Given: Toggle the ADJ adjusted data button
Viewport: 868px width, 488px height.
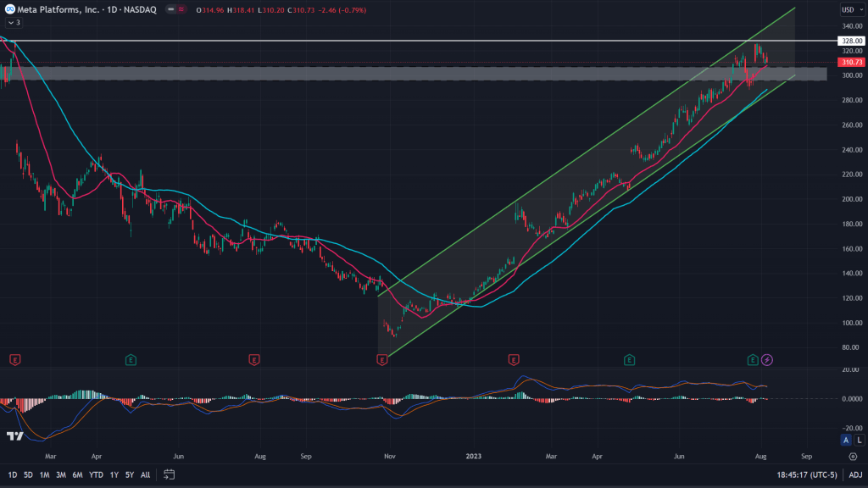Looking at the screenshot, I should [x=854, y=474].
